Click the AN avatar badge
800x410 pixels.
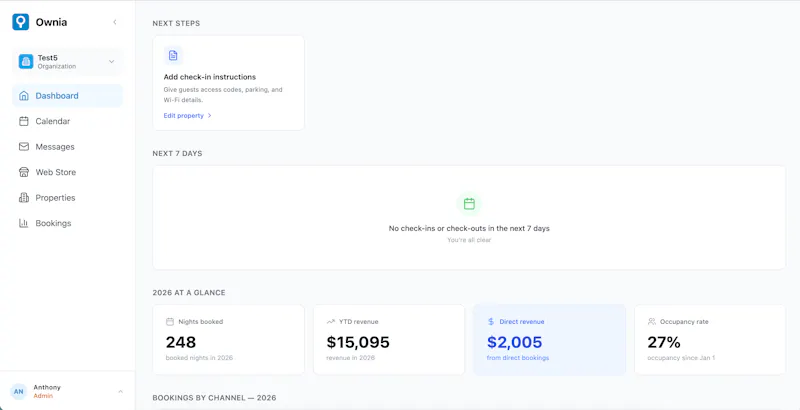18,392
